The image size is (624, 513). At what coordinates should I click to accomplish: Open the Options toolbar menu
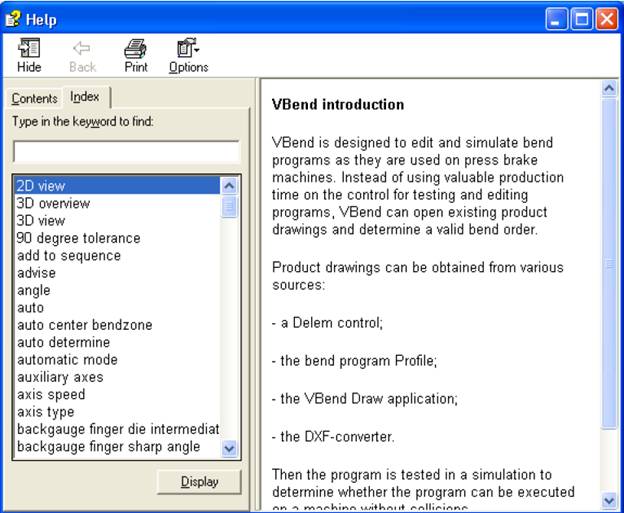pyautogui.click(x=188, y=55)
